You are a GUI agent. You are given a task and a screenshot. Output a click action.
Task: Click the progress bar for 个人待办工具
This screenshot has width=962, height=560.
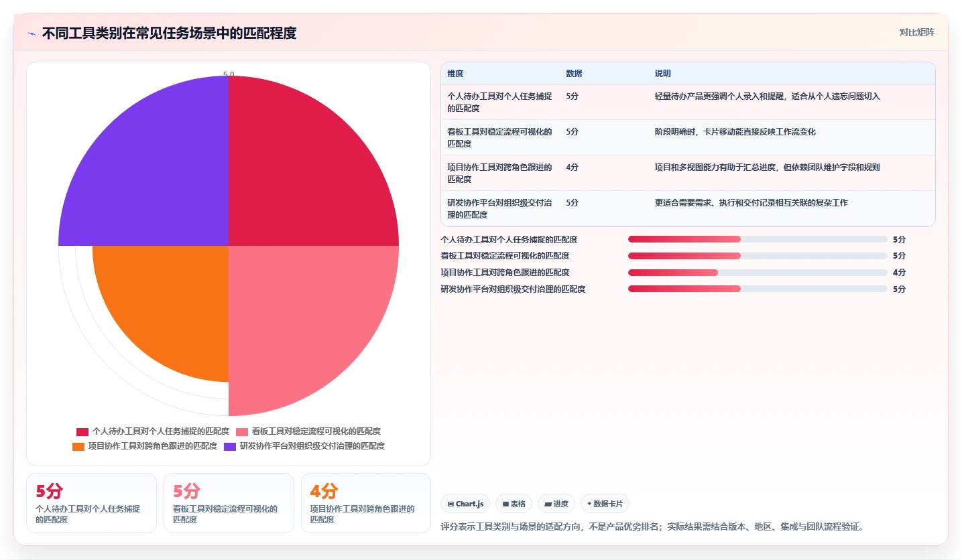[x=758, y=239]
